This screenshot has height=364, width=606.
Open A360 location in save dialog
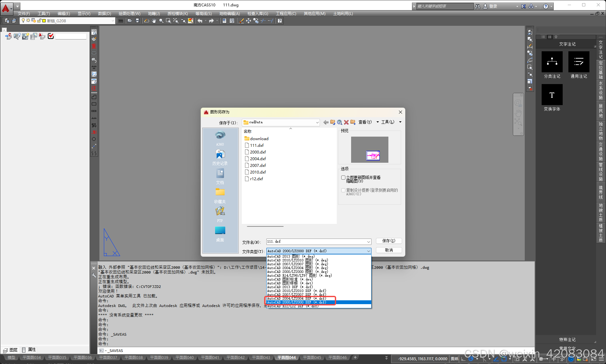[220, 138]
